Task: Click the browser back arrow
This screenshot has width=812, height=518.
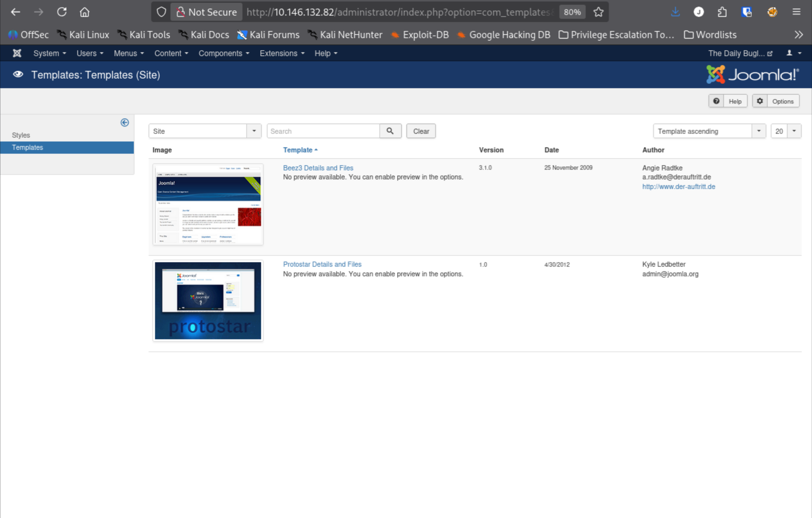Action: point(15,12)
